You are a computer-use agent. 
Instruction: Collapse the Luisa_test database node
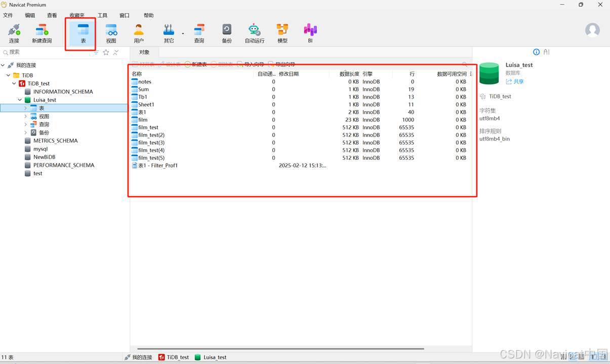(x=20, y=100)
